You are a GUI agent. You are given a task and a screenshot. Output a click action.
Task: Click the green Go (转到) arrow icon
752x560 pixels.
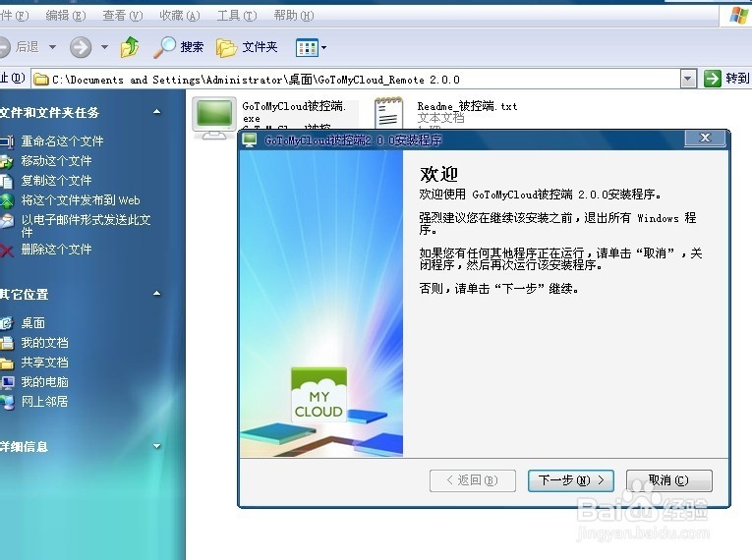pos(713,79)
